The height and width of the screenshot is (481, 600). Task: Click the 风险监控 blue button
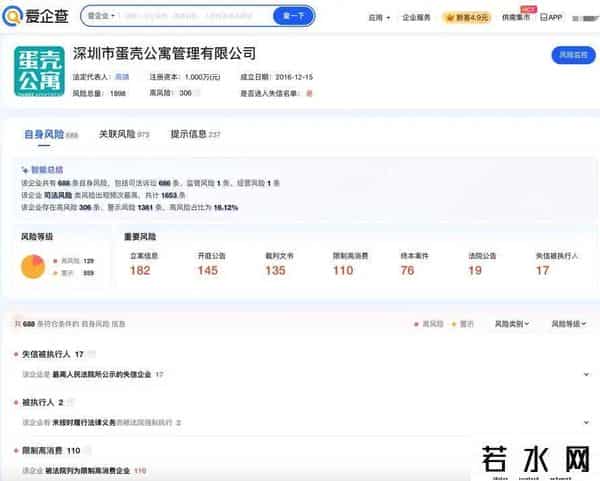pos(573,55)
